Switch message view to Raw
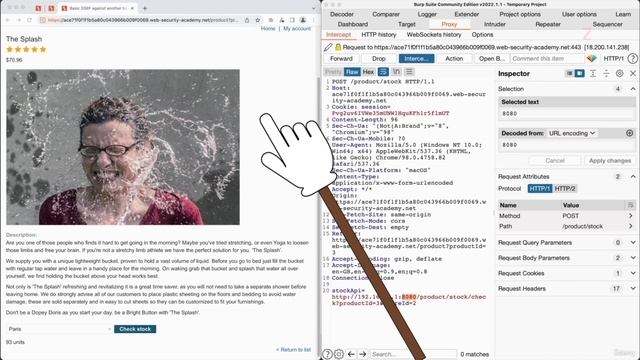This screenshot has width=640, height=360. (x=352, y=72)
